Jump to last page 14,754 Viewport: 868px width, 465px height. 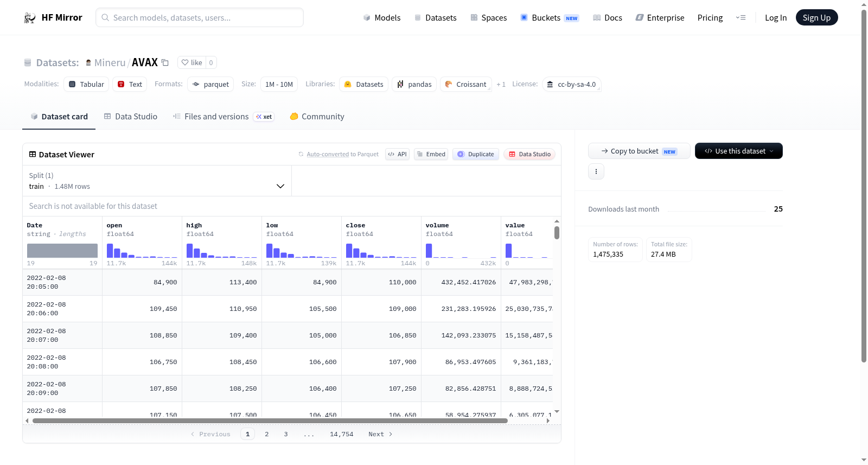pyautogui.click(x=342, y=434)
